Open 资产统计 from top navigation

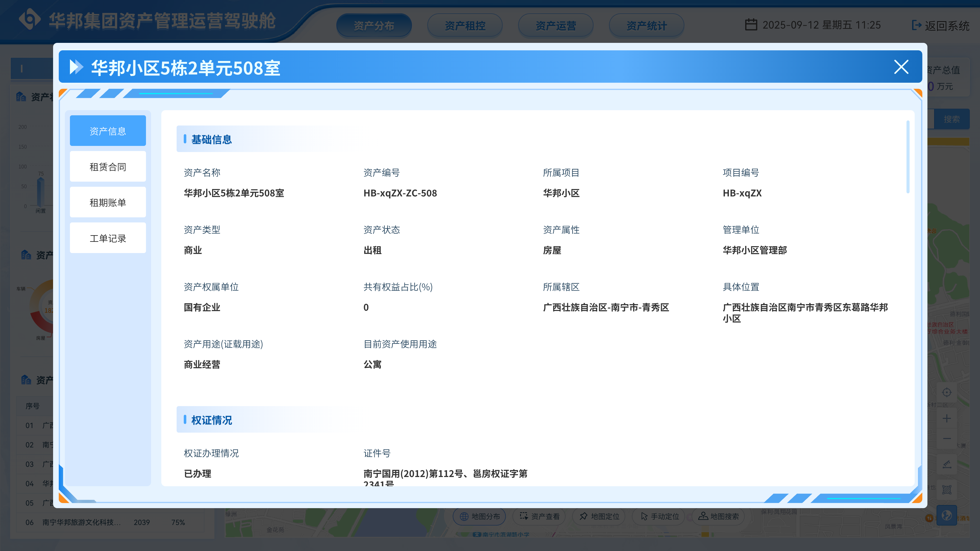[646, 26]
